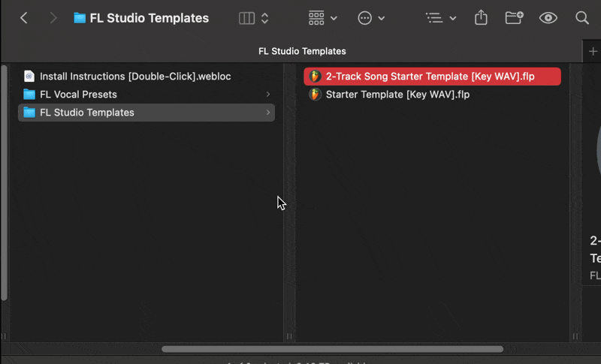This screenshot has height=364, width=601.
Task: Add a new Finder tab
Action: [593, 51]
